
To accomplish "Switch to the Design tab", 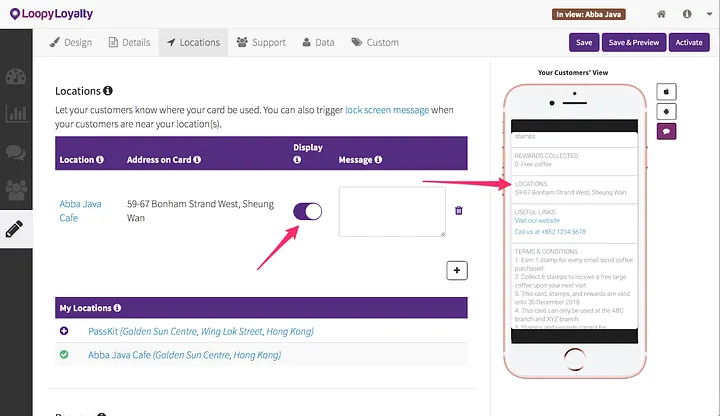I will 71,42.
